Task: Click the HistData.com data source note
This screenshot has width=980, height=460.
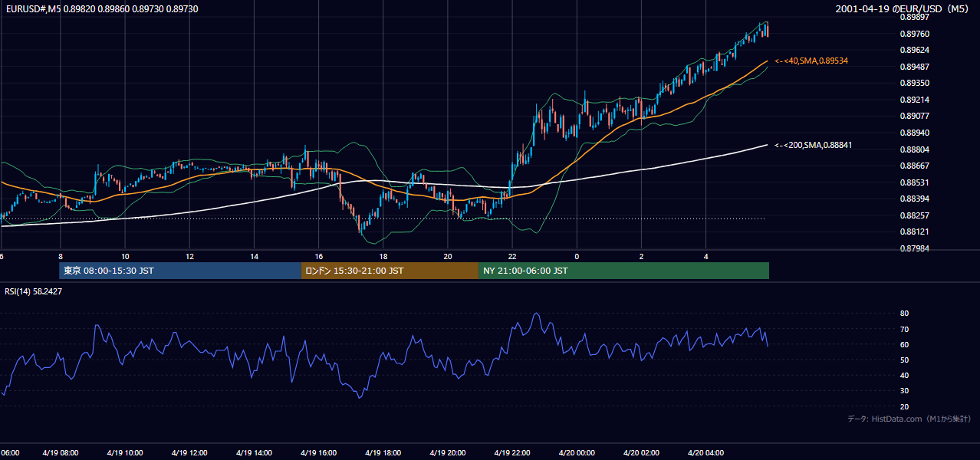Action: (909, 419)
